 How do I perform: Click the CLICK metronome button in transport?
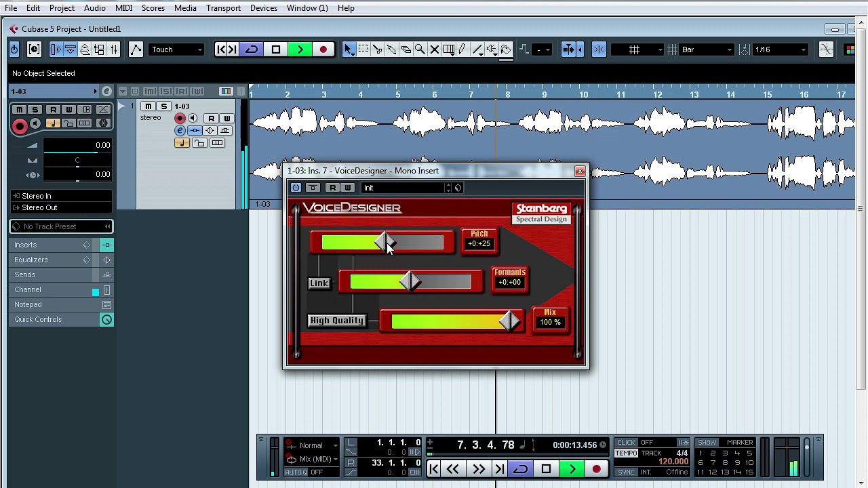click(626, 443)
